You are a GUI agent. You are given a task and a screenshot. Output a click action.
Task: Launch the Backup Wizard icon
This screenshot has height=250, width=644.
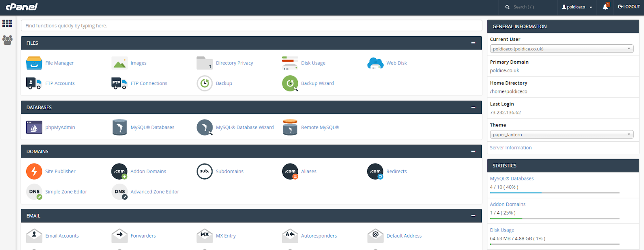coord(290,83)
